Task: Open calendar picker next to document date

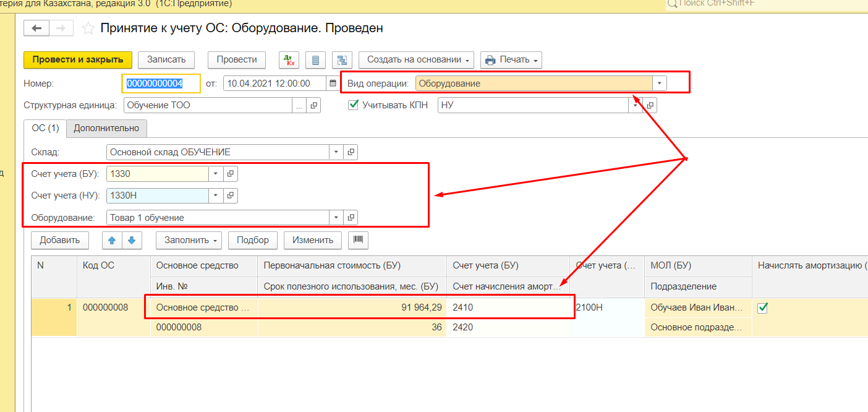Action: (333, 84)
